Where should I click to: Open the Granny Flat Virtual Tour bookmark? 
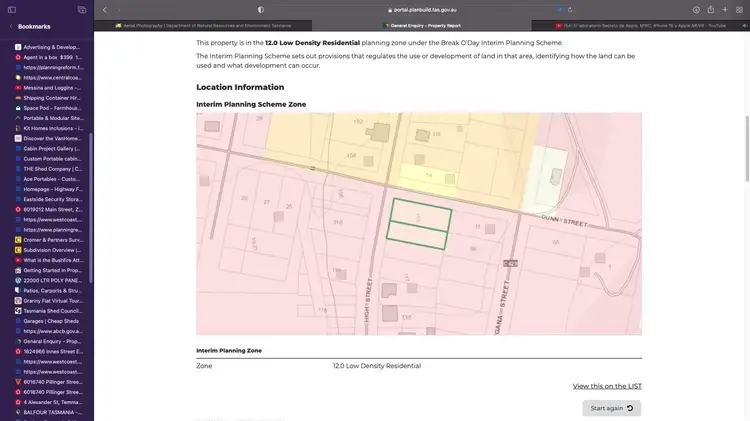[x=52, y=300]
